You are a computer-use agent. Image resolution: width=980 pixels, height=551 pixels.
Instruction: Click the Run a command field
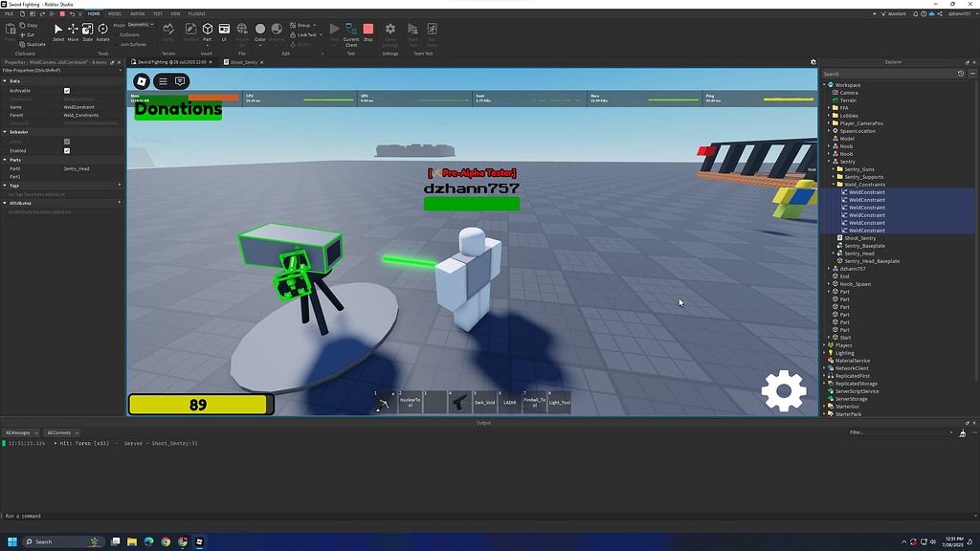click(x=96, y=516)
